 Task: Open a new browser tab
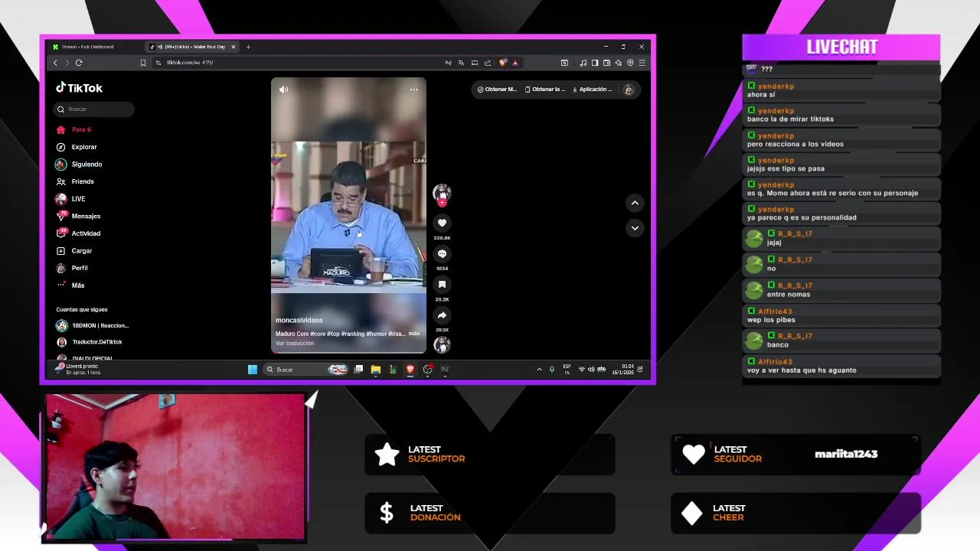pyautogui.click(x=248, y=47)
